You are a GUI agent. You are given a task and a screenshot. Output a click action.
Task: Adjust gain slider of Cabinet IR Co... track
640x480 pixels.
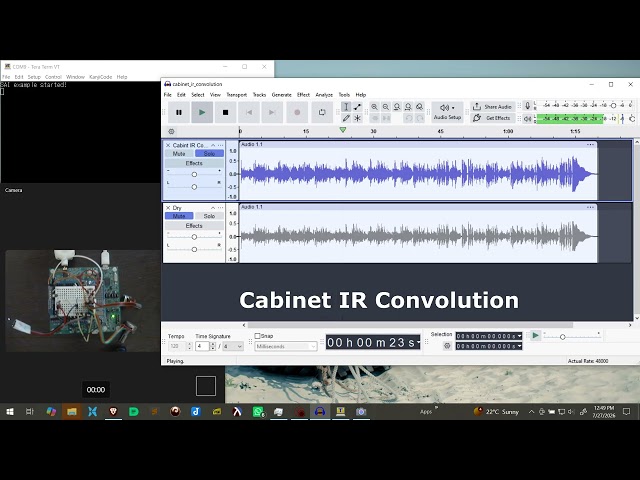[x=194, y=174]
